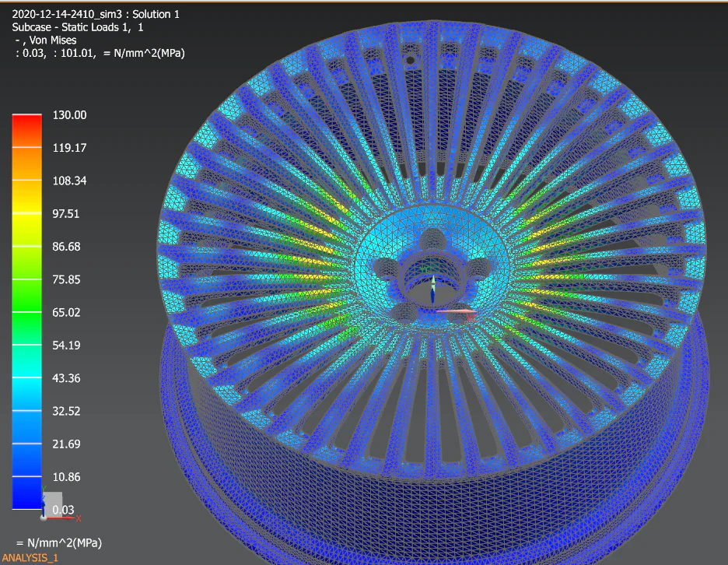Click the N/mm^2(MPa) units label below legend
Viewport: 728px width, 565px height.
click(x=58, y=542)
